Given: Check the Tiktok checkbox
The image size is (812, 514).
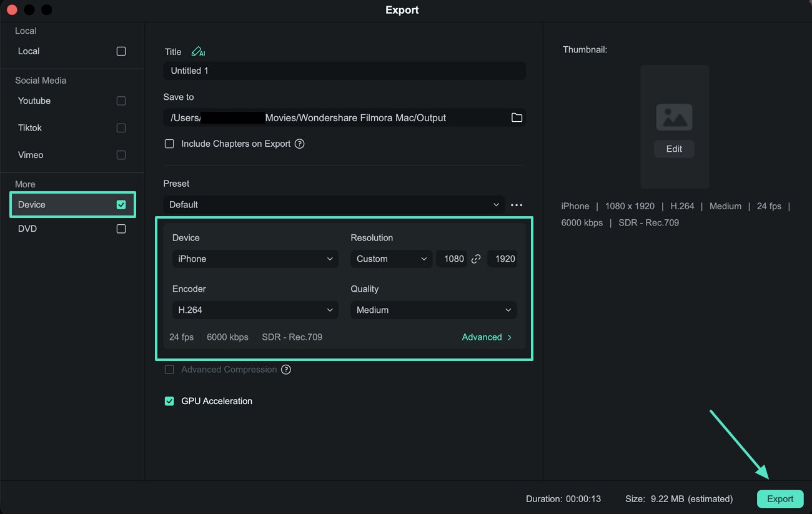Looking at the screenshot, I should click(121, 128).
